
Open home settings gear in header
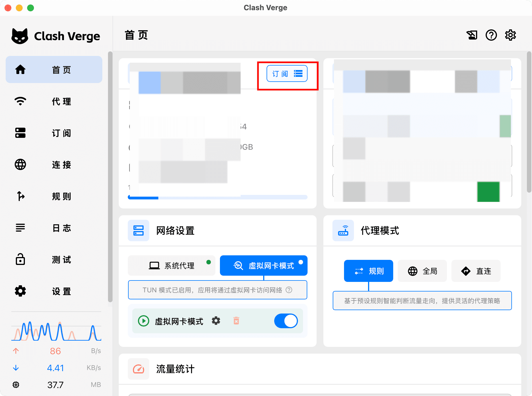click(x=511, y=35)
